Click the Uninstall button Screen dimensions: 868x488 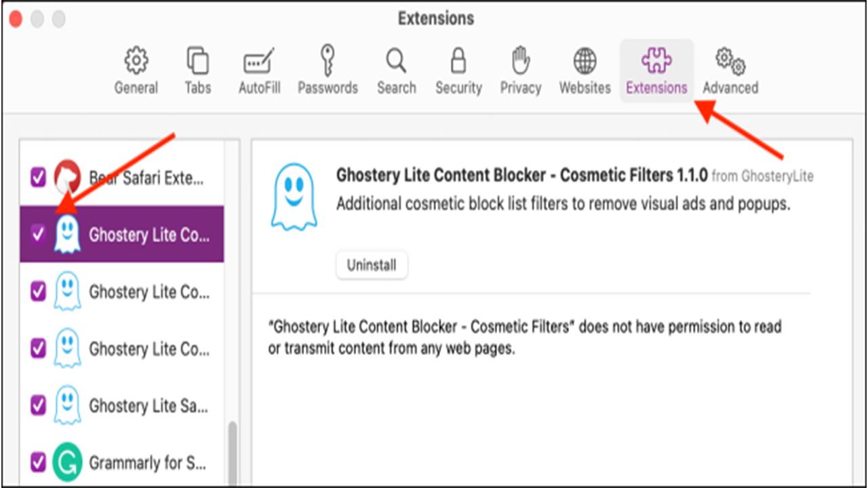[372, 265]
